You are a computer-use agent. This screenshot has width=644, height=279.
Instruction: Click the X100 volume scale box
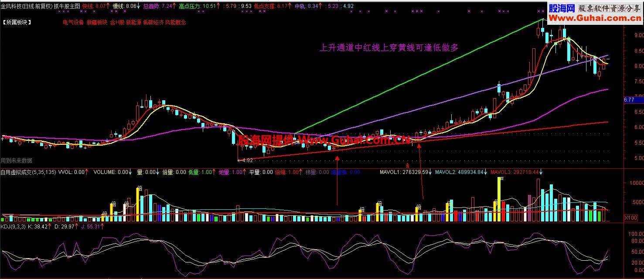click(630, 218)
